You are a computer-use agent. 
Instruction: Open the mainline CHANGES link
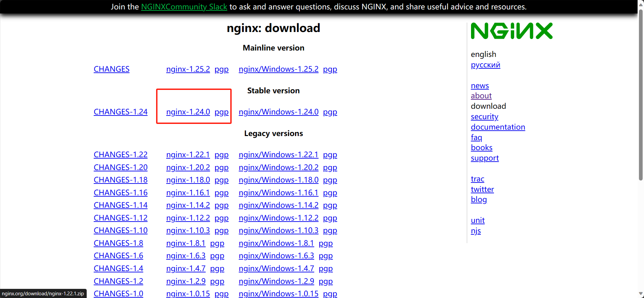[111, 69]
